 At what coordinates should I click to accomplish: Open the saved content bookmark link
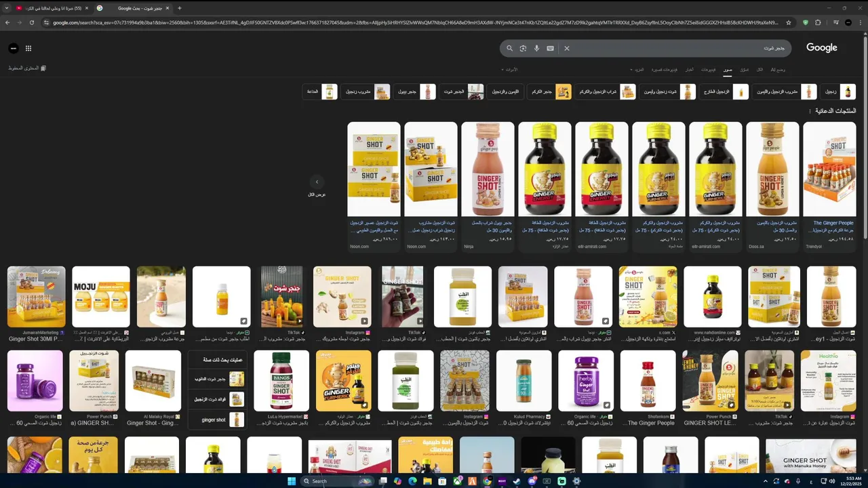point(27,68)
